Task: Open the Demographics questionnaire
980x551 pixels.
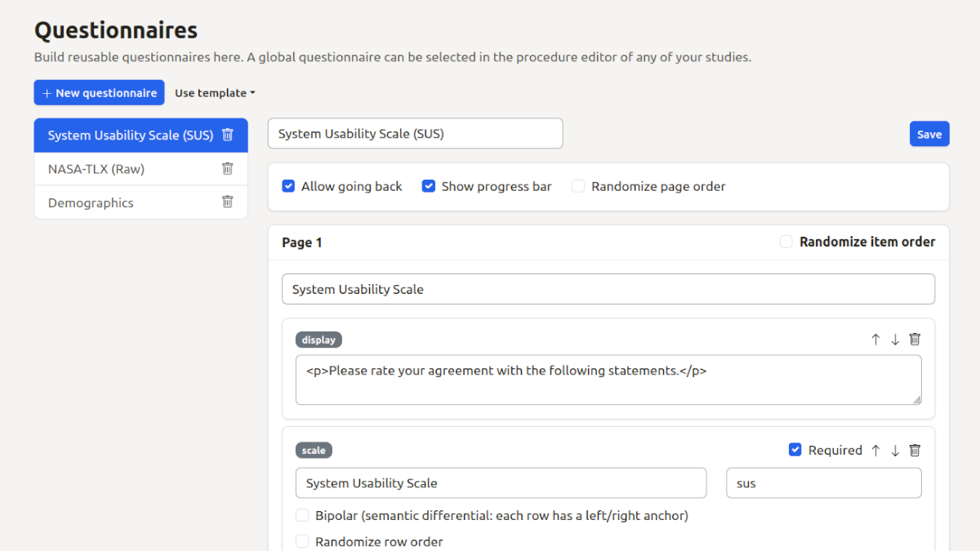Action: click(x=140, y=202)
